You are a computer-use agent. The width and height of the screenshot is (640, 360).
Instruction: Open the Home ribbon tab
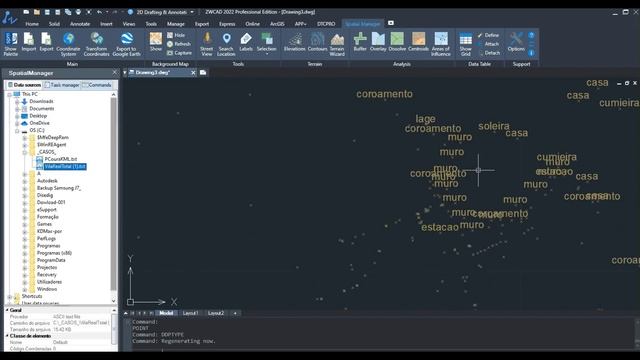tap(32, 24)
